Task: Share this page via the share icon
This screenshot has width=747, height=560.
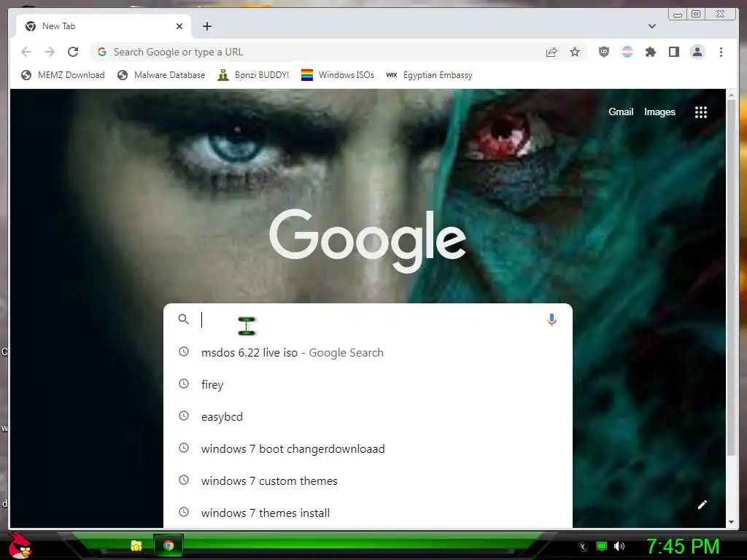Action: tap(551, 52)
